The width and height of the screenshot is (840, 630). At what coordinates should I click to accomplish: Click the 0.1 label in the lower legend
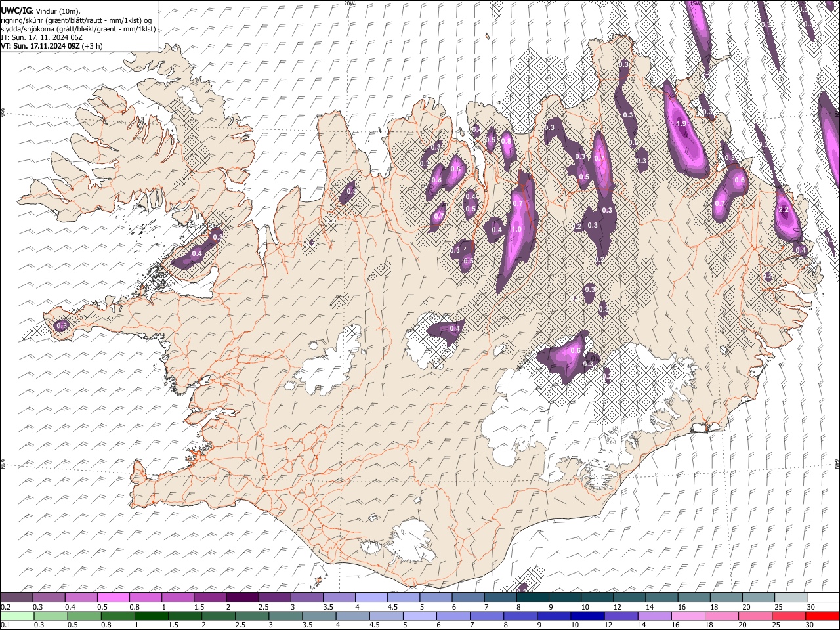coord(6,625)
